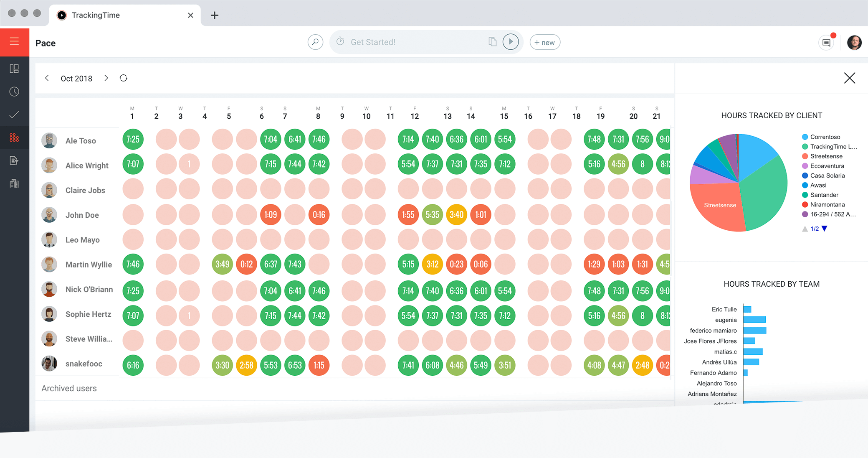Click the + new button
The image size is (868, 458).
tap(545, 42)
